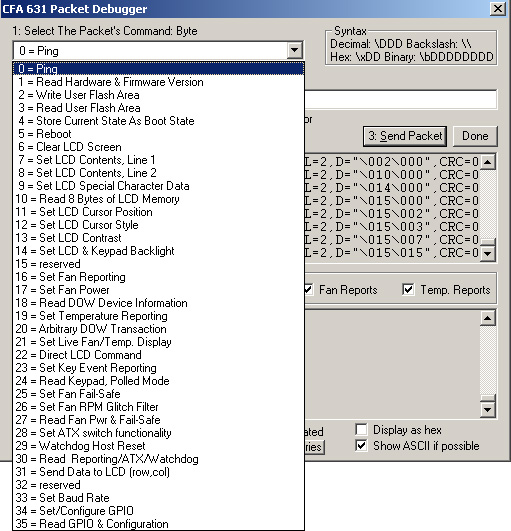Select '27 = Read Fan Pwr & Fail-Safe'
511x531 pixels.
158,420
